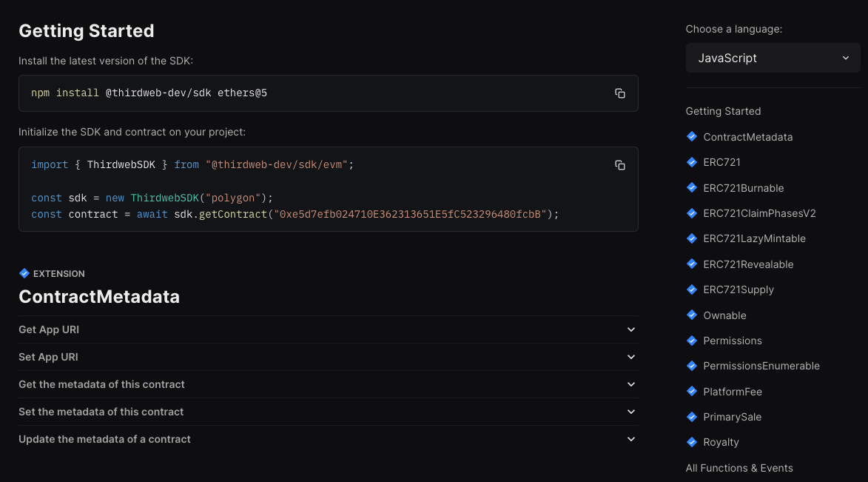868x482 pixels.
Task: Jump to ERC721Supply extension link
Action: coord(739,289)
